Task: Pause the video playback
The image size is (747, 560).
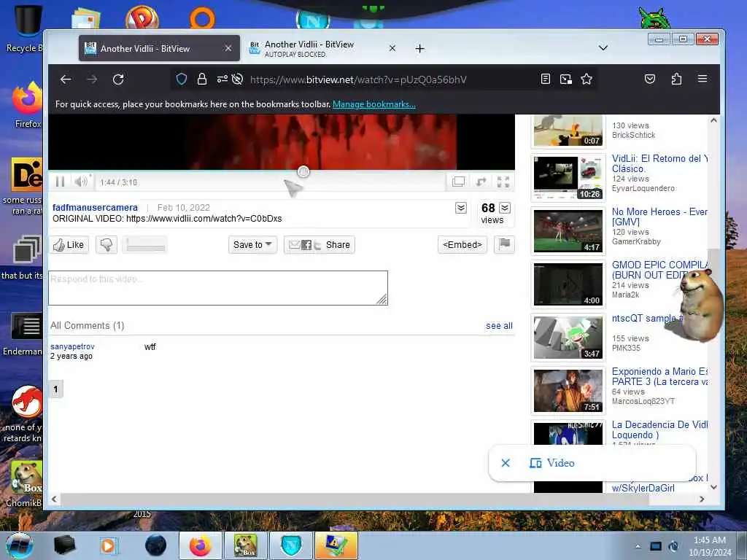Action: [x=60, y=182]
